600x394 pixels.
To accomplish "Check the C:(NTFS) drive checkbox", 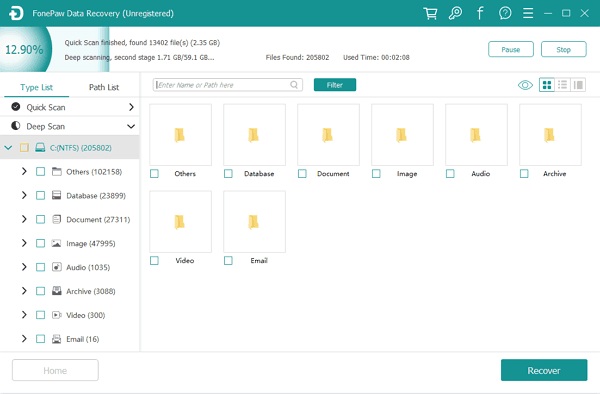I will click(24, 148).
